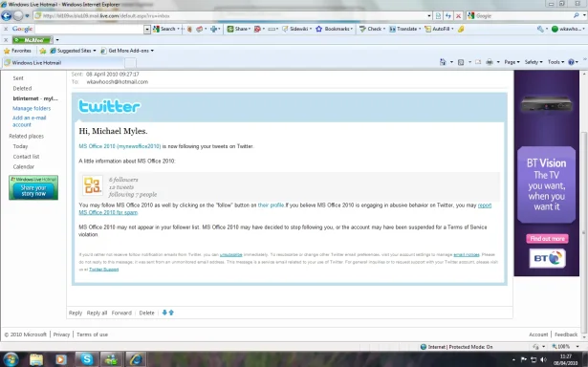Open the btinternet folder
Viewport: 588px width, 367px height.
[x=35, y=98]
